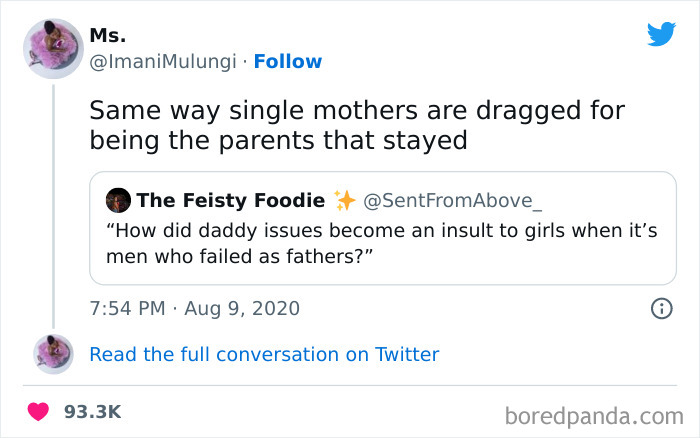
Task: Click small avatar beside Read full conversation
Action: [53, 354]
